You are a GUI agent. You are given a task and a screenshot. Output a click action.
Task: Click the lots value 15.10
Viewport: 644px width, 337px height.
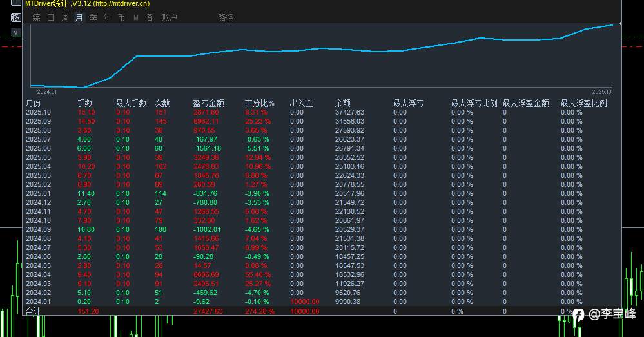pos(86,112)
